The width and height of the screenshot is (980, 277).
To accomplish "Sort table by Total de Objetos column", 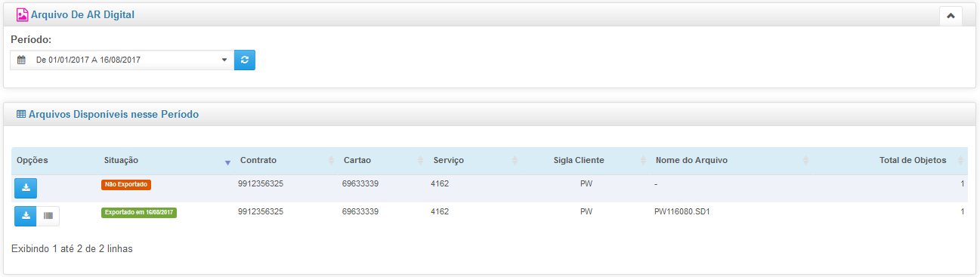I will 890,161.
